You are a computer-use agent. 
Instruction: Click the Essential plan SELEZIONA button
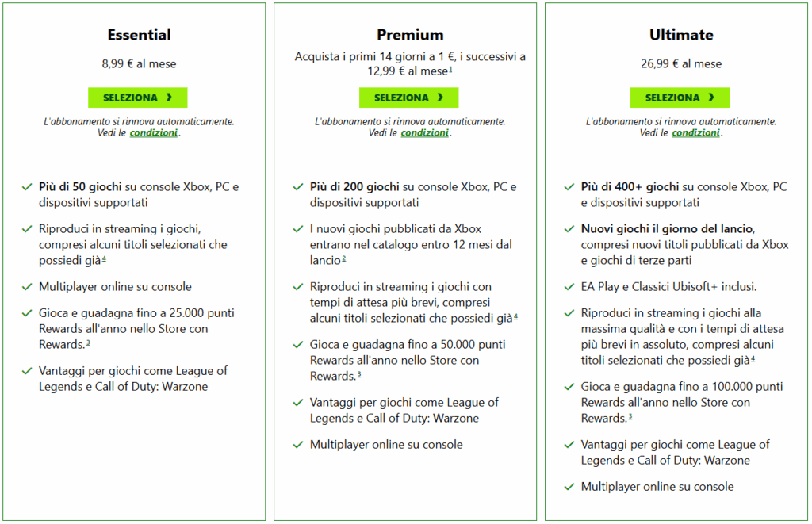[x=138, y=98]
